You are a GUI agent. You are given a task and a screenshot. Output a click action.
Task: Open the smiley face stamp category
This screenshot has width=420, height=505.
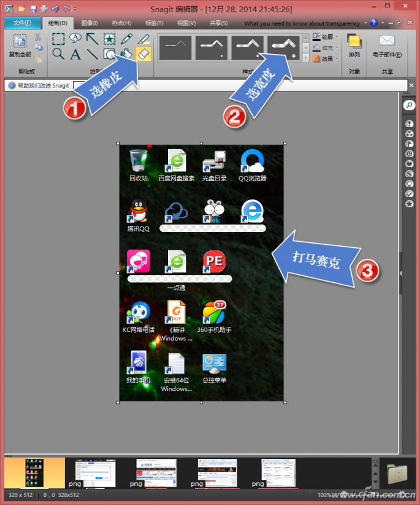(x=409, y=153)
